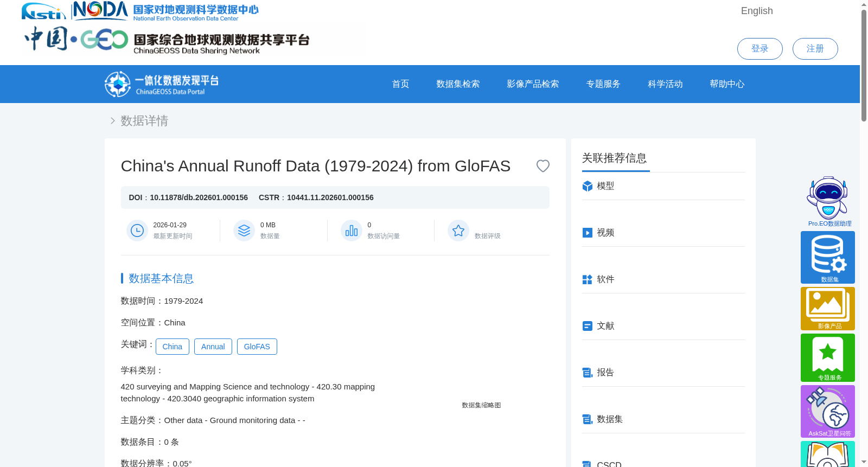Image resolution: width=868 pixels, height=467 pixels.
Task: Click the star icon for data rating
Action: point(458,231)
